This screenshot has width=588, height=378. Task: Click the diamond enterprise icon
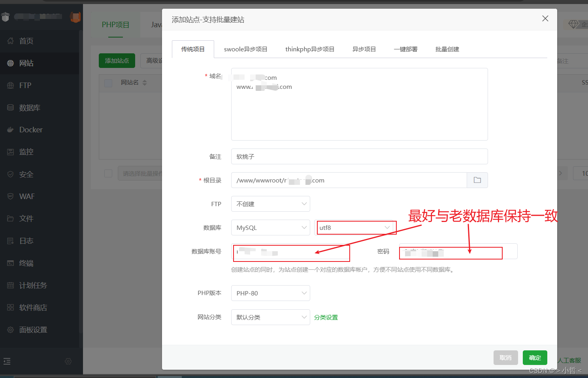[573, 24]
